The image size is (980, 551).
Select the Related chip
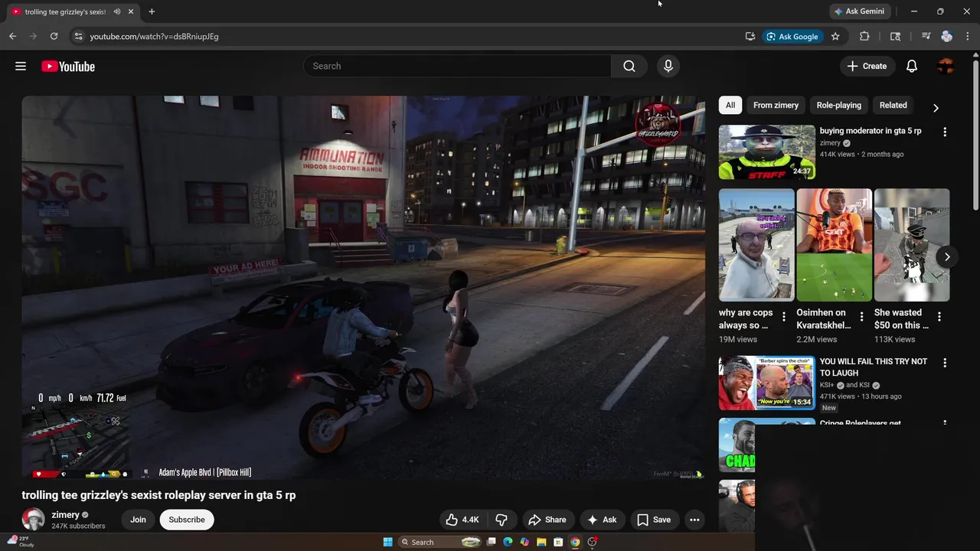893,106
